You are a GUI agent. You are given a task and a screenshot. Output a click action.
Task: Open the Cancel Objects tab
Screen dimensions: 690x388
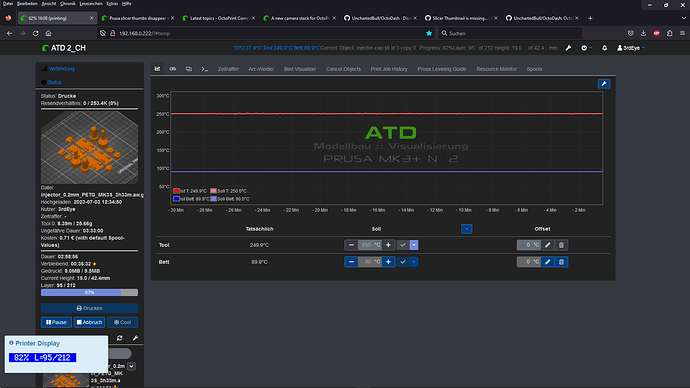point(343,69)
